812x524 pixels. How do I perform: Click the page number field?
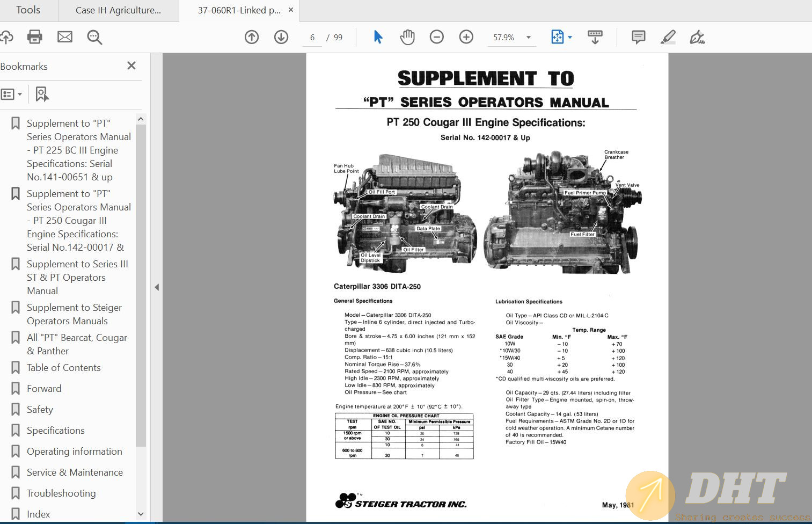coord(312,38)
